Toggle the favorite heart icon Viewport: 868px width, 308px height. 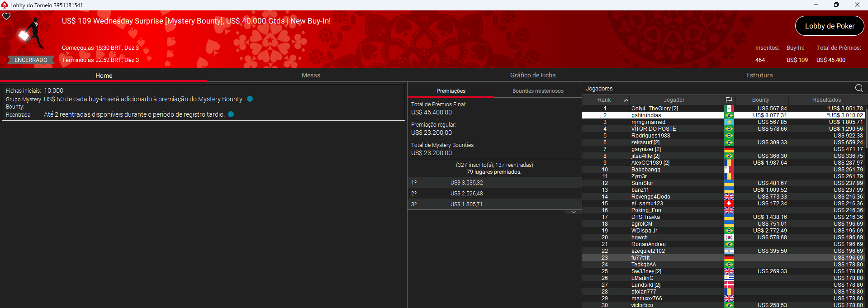(6, 16)
